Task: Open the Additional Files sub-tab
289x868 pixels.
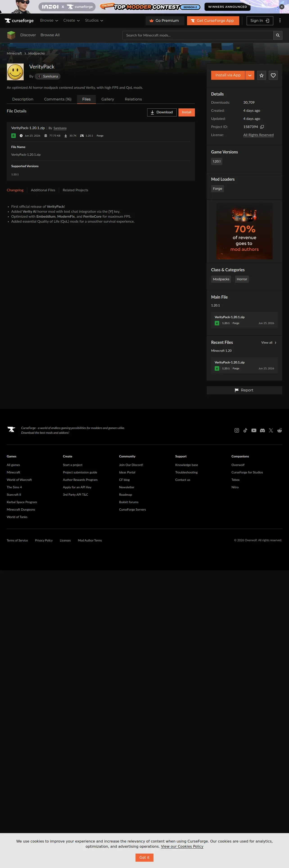Action: [43, 190]
